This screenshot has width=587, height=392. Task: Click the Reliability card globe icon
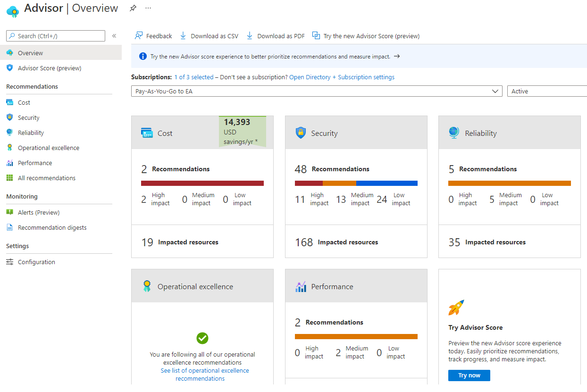(454, 133)
